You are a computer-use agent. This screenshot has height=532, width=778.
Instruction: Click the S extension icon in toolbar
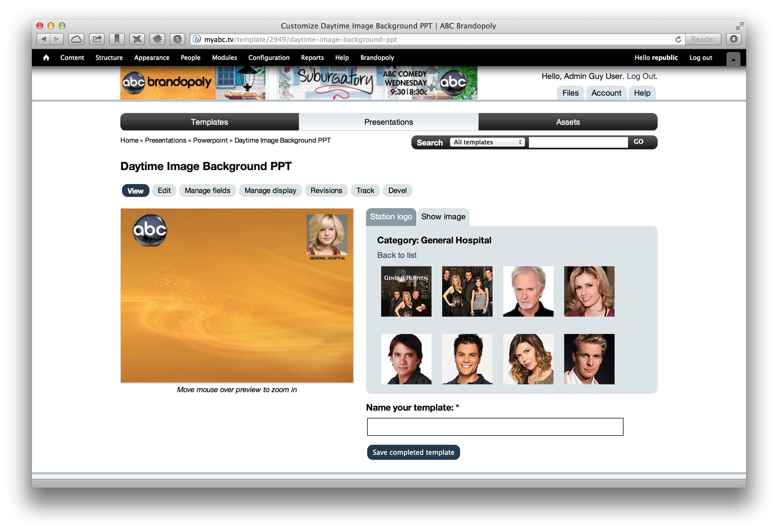[x=177, y=39]
